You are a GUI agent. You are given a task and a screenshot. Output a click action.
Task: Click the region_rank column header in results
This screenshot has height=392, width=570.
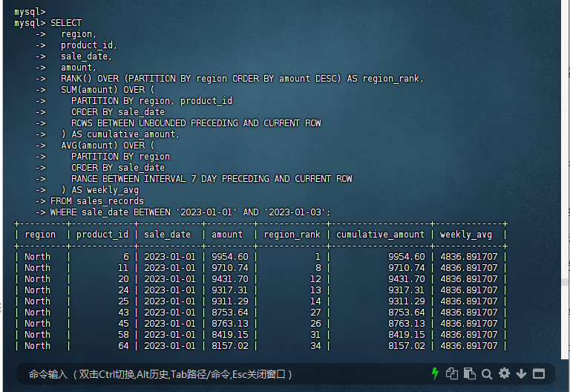292,235
